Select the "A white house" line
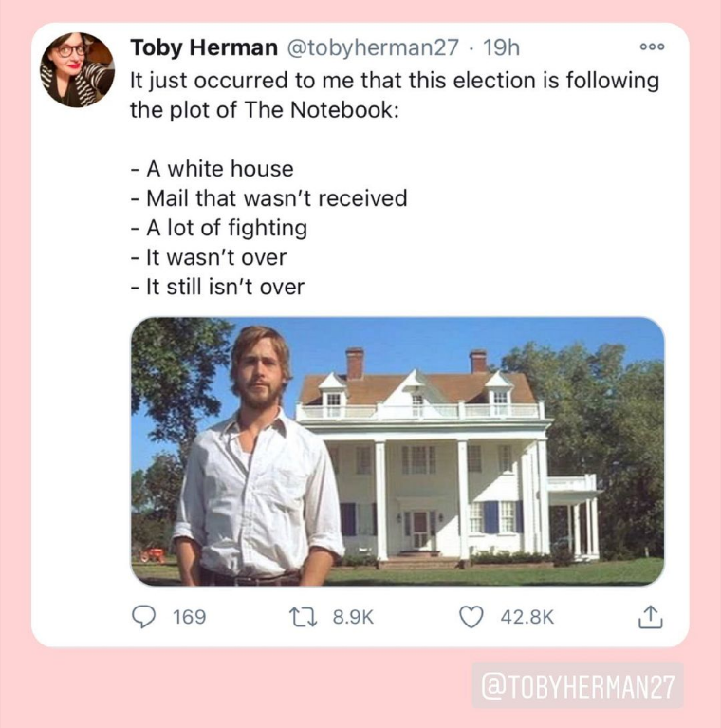721x728 pixels. [x=213, y=169]
